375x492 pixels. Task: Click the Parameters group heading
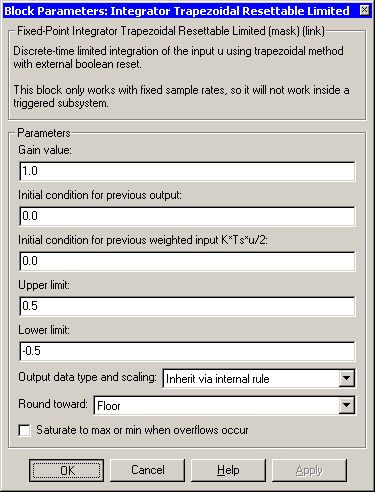click(44, 133)
